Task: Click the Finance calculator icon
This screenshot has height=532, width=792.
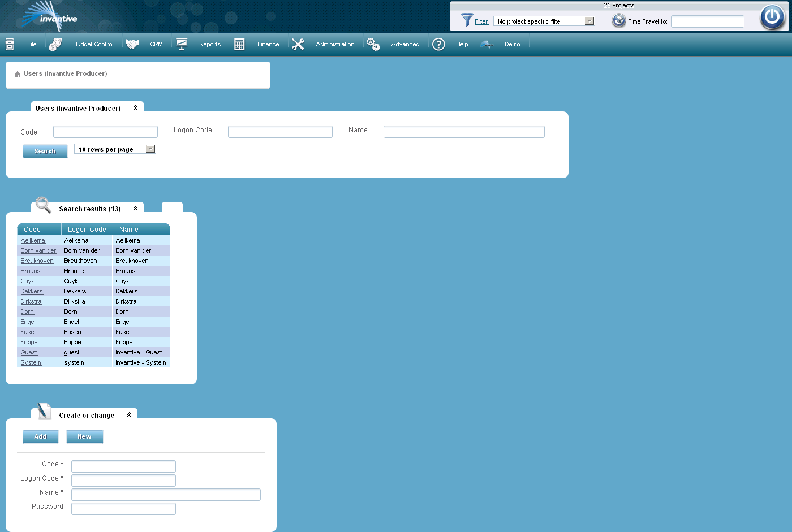Action: coord(239,44)
